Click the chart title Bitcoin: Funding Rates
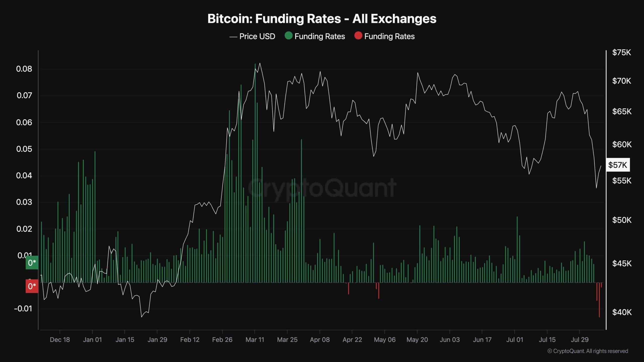 coord(322,19)
